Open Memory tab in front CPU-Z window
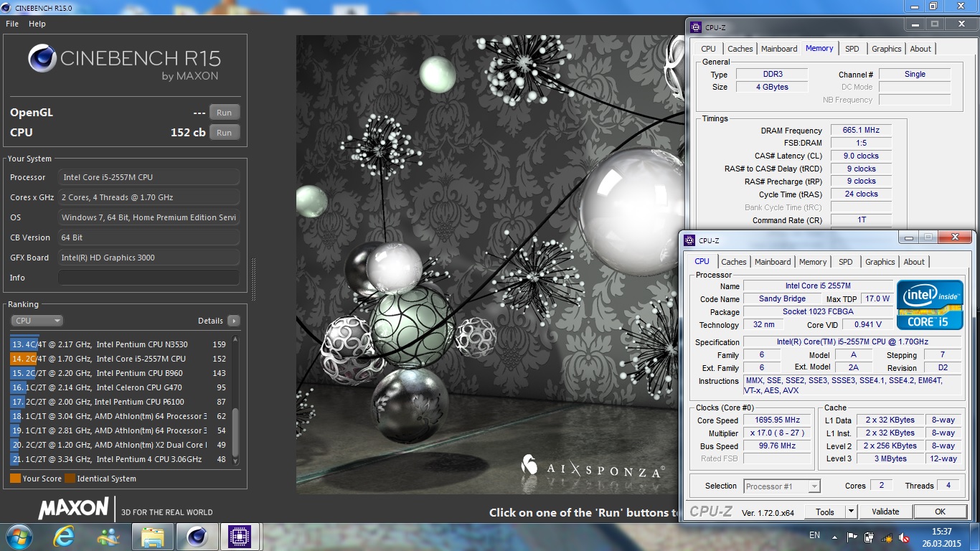This screenshot has width=980, height=551. (x=813, y=262)
